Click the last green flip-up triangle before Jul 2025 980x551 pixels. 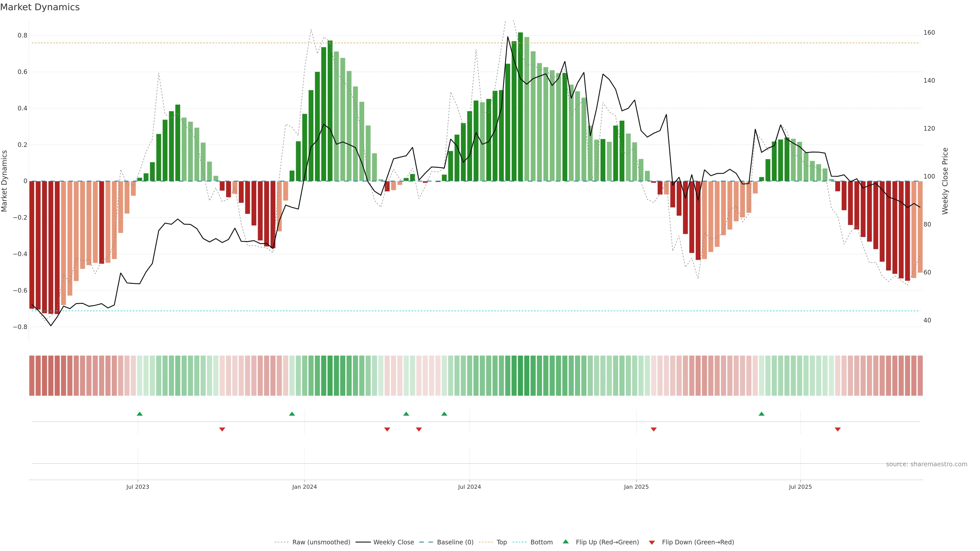click(x=761, y=414)
